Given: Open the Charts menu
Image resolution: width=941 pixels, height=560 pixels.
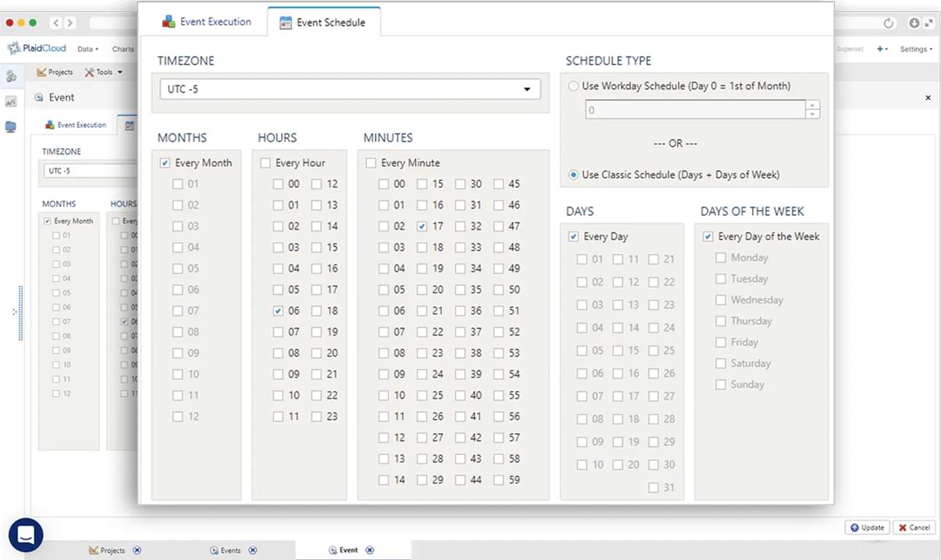Looking at the screenshot, I should click(123, 49).
